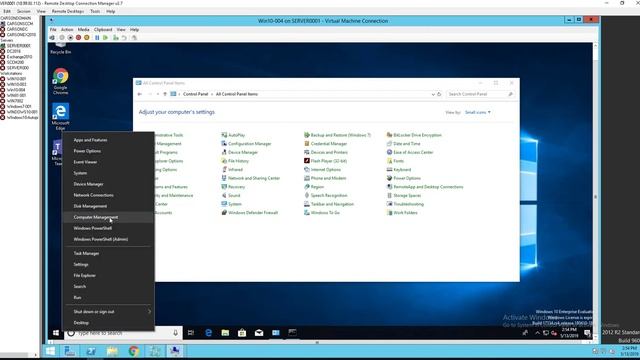Open Work Folders in Control Panel
640x360 pixels.
(x=402, y=213)
